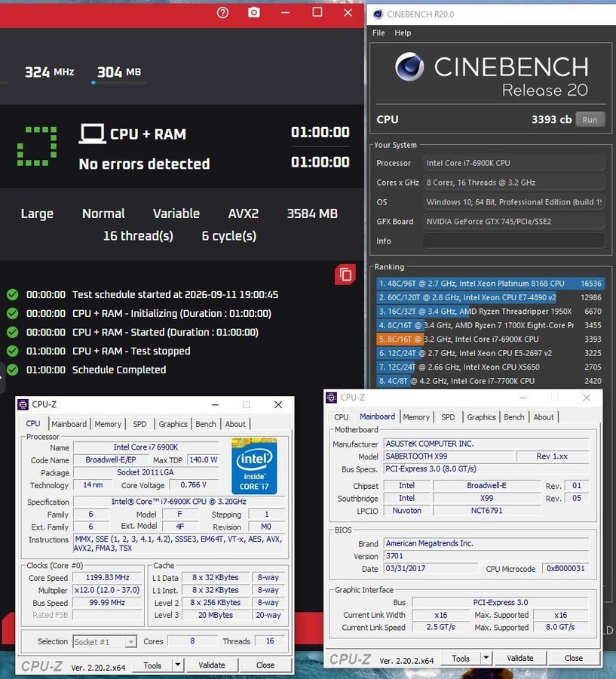Click the CPU-Z icon in right window title
Screen dimensions: 616x679
pos(332,398)
